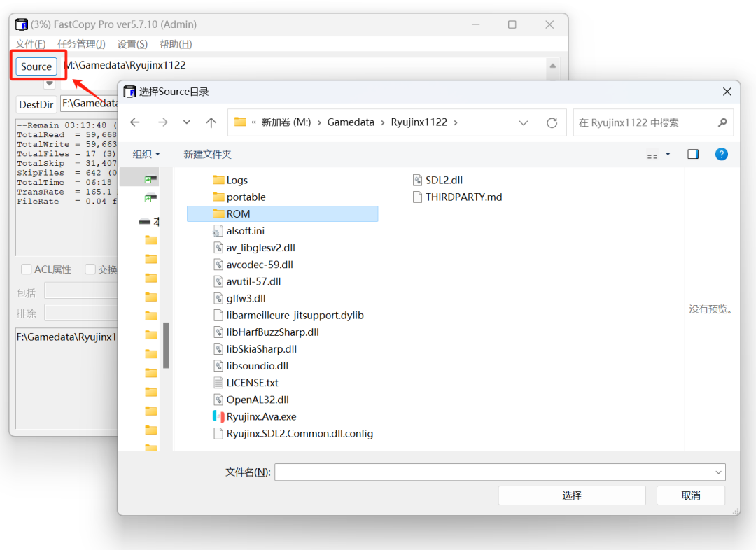The width and height of the screenshot is (756, 550).
Task: Expand chevron after Gamedata breadcrumb
Action: pyautogui.click(x=383, y=122)
